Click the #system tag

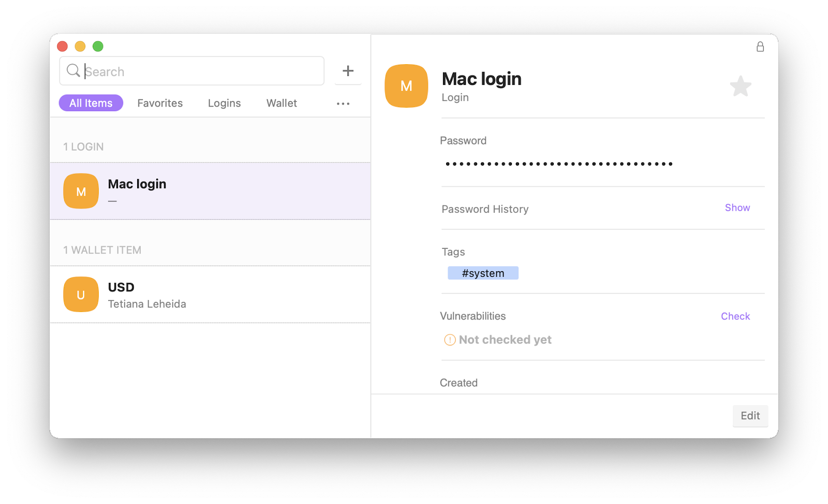pyautogui.click(x=483, y=273)
